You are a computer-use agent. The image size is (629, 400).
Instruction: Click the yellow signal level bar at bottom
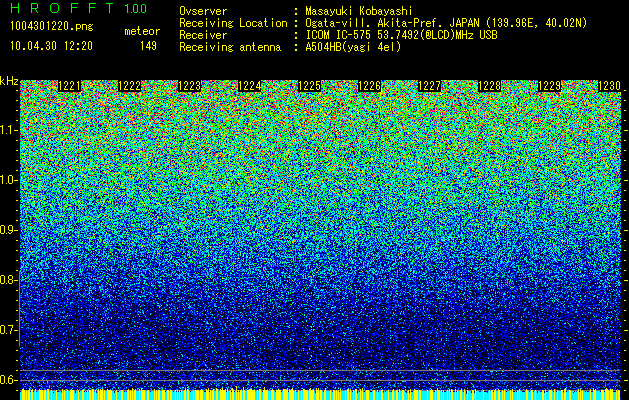320,394
